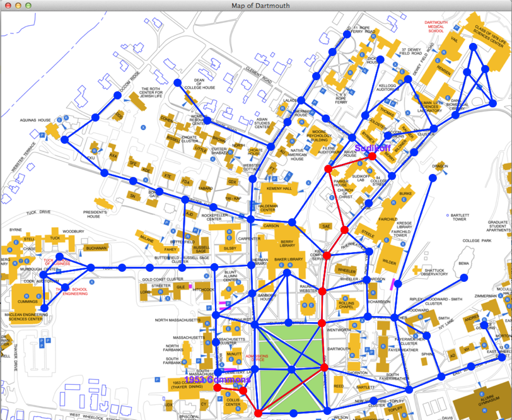This screenshot has width=512, height=420.
Task: Click the Webster Terrace road label
Action: coord(23,158)
